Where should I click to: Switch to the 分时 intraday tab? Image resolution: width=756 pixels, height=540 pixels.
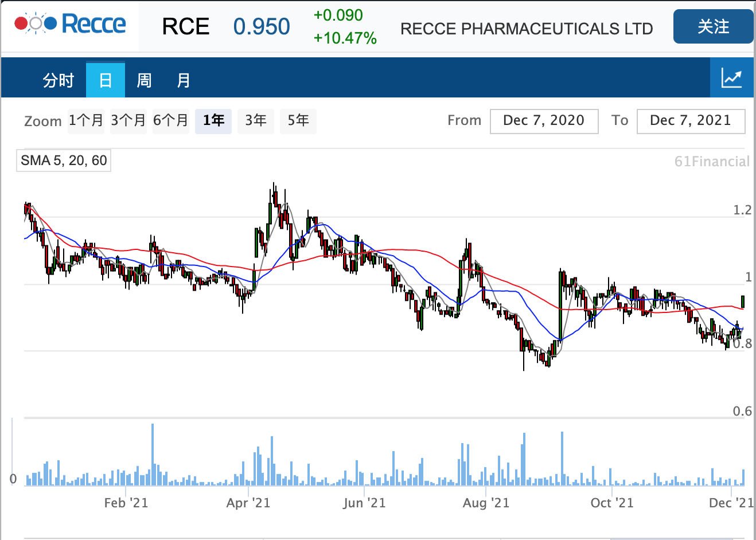(59, 80)
